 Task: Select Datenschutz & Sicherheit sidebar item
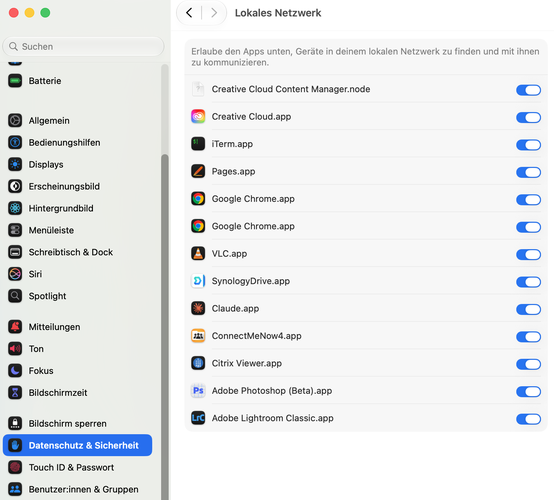point(77,445)
